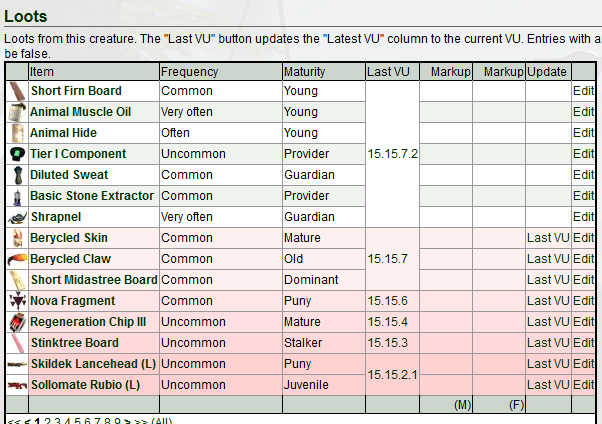Click Last VU for Stinktree Board
602x424 pixels.
[x=548, y=343]
